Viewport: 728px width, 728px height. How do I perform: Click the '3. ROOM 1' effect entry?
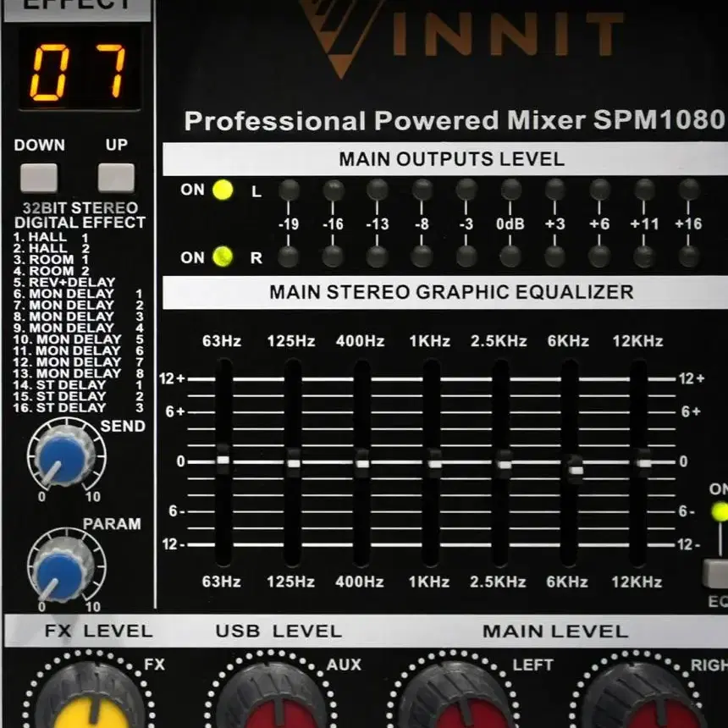coord(51,260)
